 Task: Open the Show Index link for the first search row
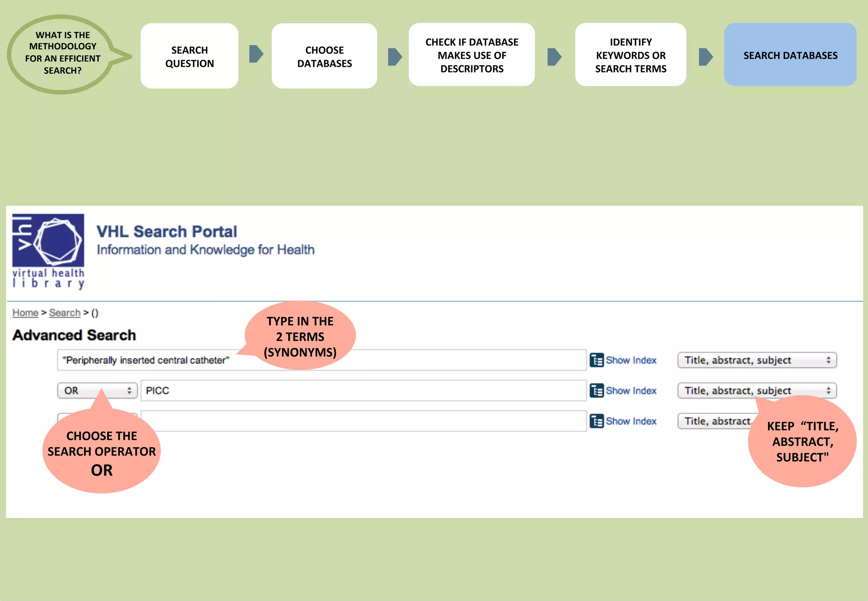pos(631,360)
